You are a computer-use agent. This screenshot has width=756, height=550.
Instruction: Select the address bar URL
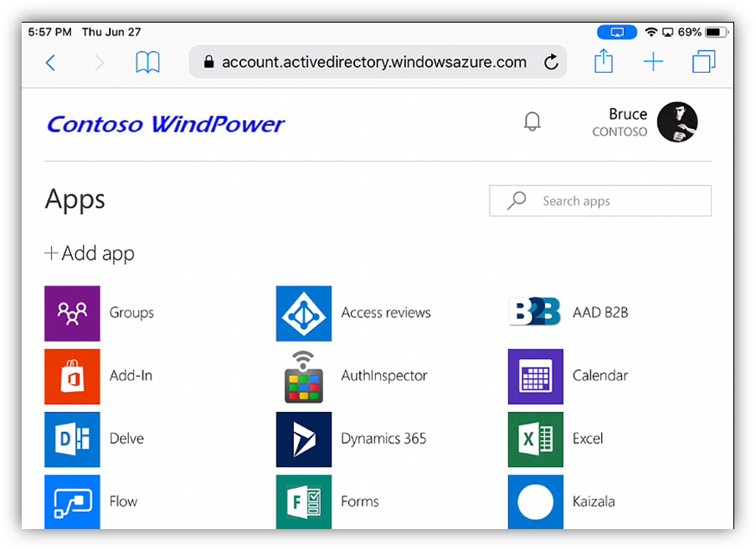[373, 62]
